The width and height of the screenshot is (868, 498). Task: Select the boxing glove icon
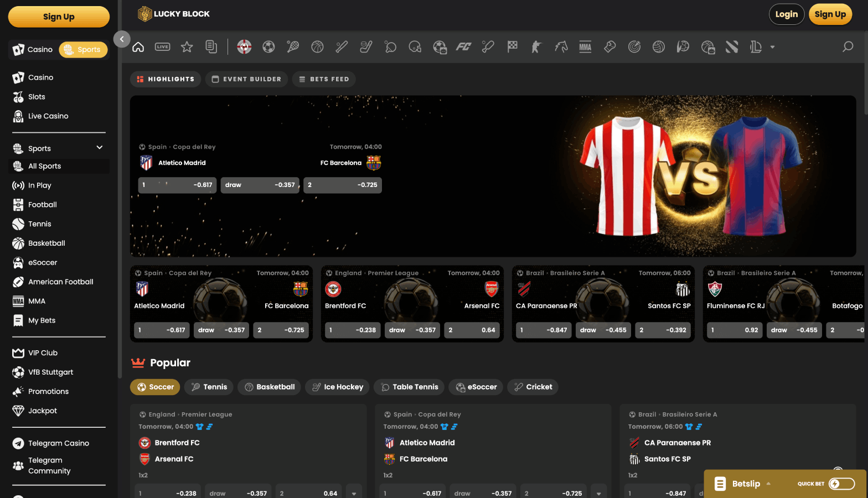coord(609,47)
